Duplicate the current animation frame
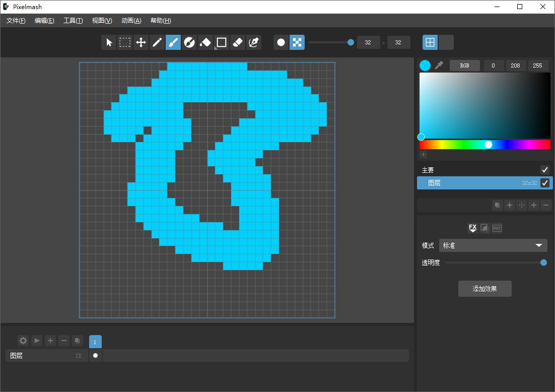Image resolution: width=555 pixels, height=392 pixels. [77, 341]
